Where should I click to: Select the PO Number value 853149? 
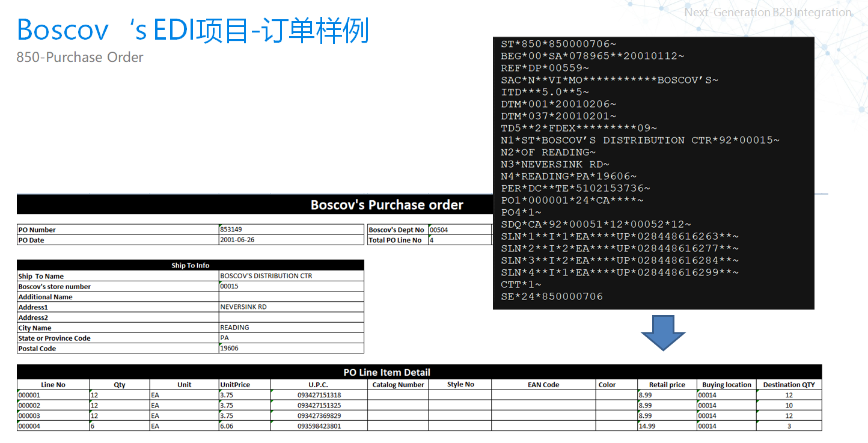click(x=292, y=230)
